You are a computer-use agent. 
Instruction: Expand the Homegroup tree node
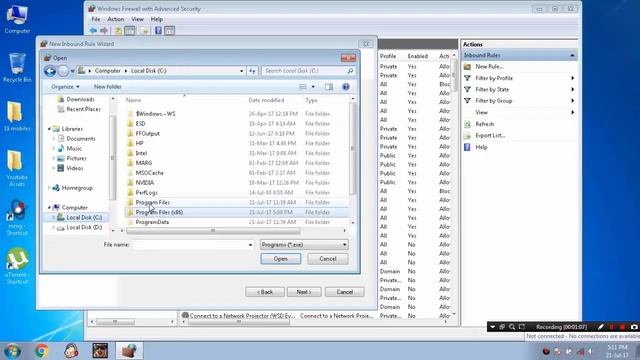click(x=49, y=188)
